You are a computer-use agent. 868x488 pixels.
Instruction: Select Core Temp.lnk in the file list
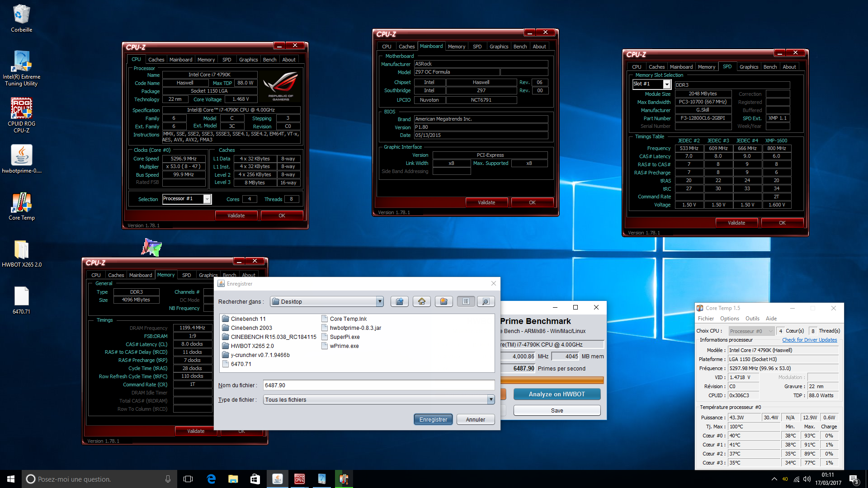click(344, 319)
